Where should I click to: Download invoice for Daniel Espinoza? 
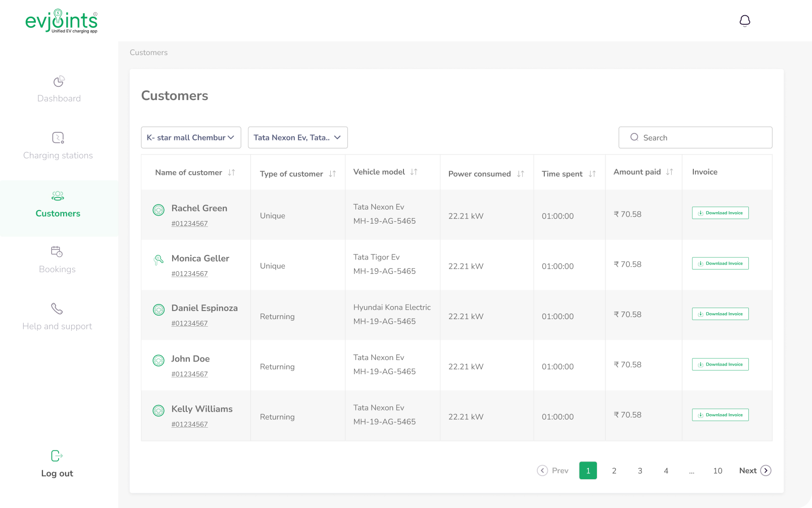(720, 314)
